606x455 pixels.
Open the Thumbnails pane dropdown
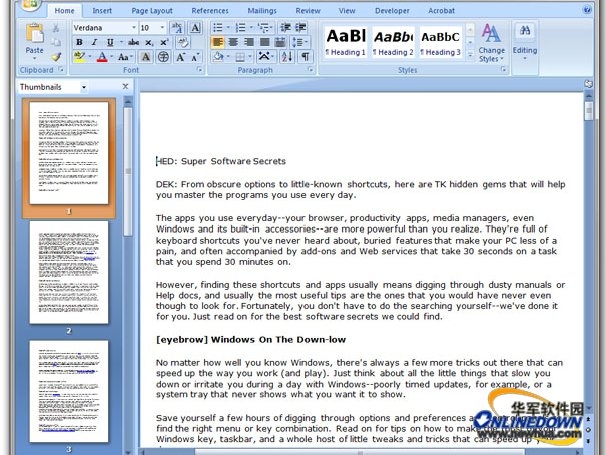(x=83, y=87)
